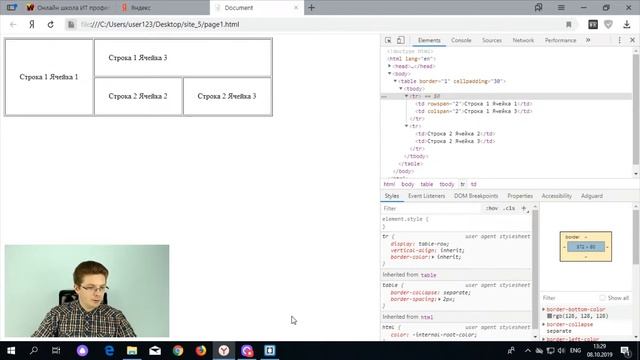Open the Windows Start menu

pos(11,351)
